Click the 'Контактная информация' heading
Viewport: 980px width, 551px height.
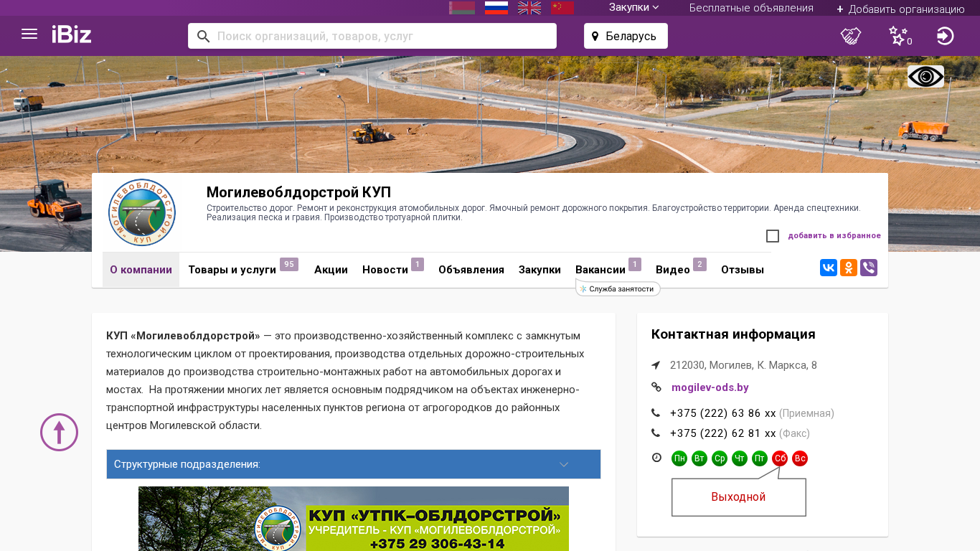click(x=733, y=334)
